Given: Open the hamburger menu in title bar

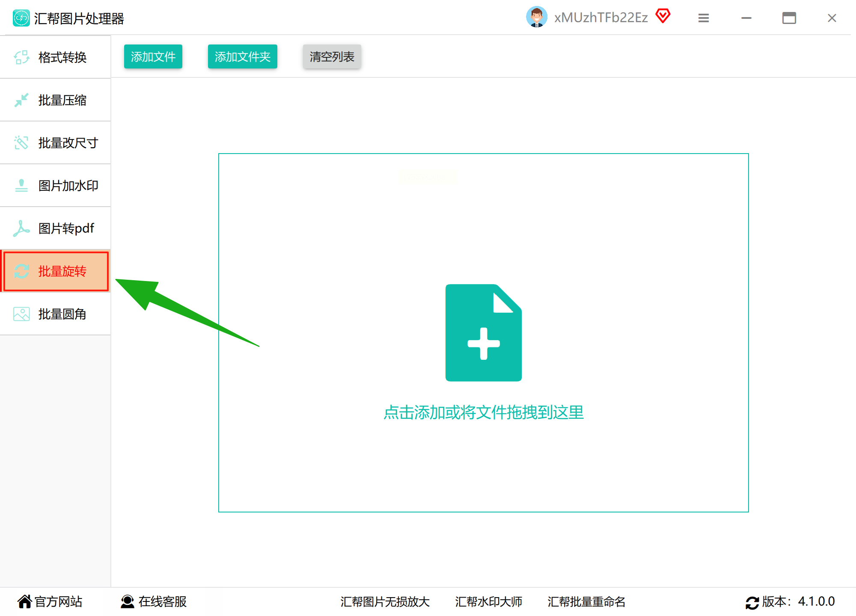Looking at the screenshot, I should tap(704, 18).
